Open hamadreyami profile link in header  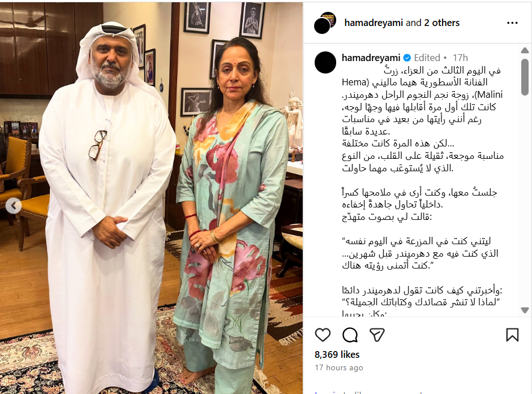click(374, 23)
